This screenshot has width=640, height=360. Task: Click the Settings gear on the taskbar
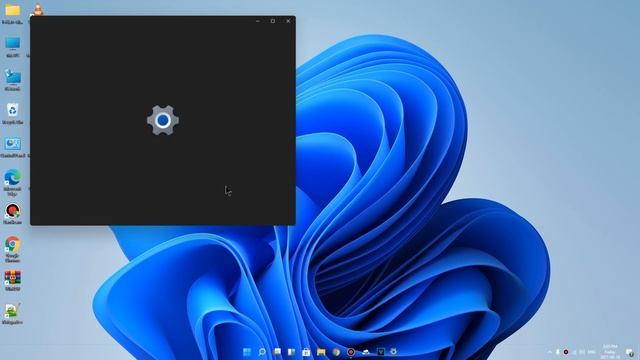tap(393, 351)
